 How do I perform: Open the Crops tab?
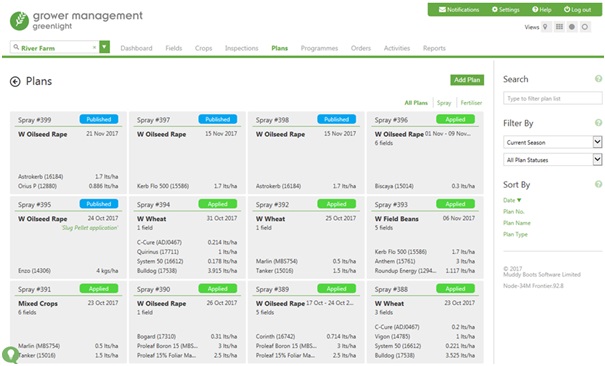pyautogui.click(x=203, y=48)
